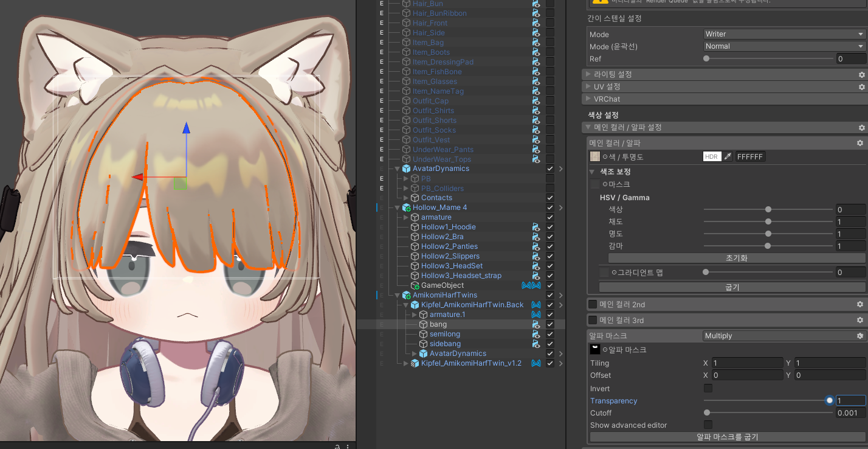
Task: Select the semilong object in the hierarchy
Action: coord(445,334)
